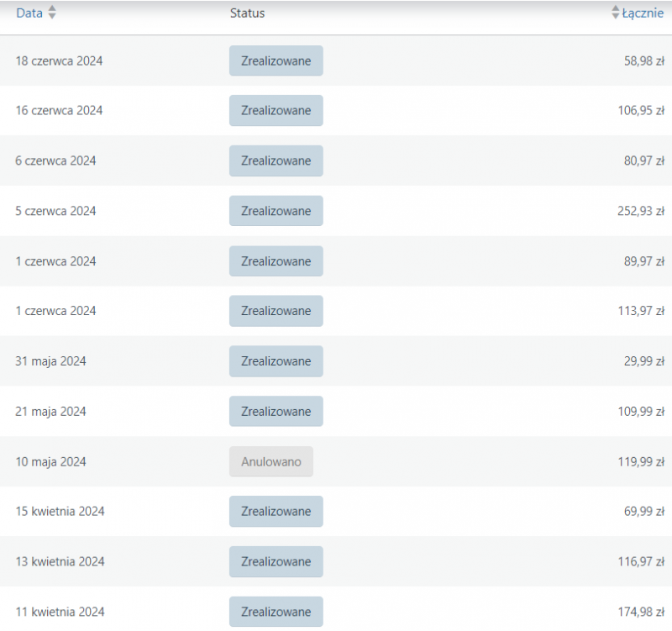Click Zrealizowane badge for 18 czerwca 2024

276,61
